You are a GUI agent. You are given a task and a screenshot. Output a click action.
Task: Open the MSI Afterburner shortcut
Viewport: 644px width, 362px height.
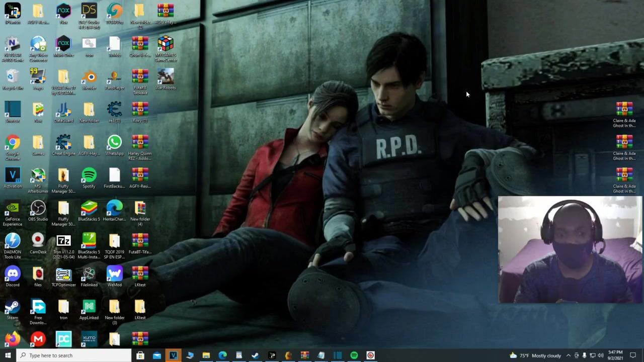38,175
